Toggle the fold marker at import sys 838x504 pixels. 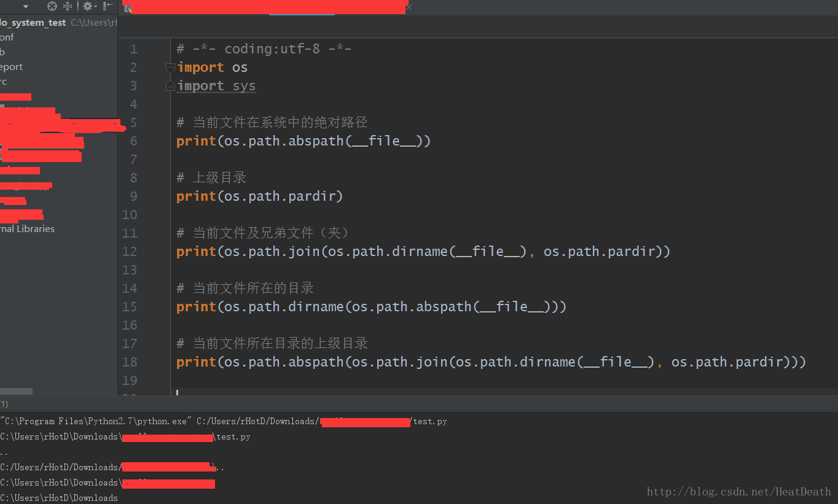pyautogui.click(x=170, y=87)
